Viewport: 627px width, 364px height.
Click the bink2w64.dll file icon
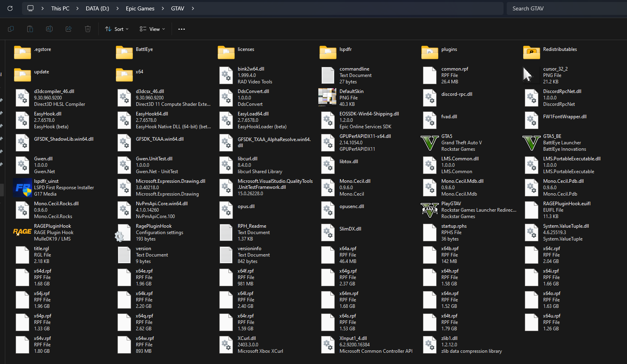point(226,75)
